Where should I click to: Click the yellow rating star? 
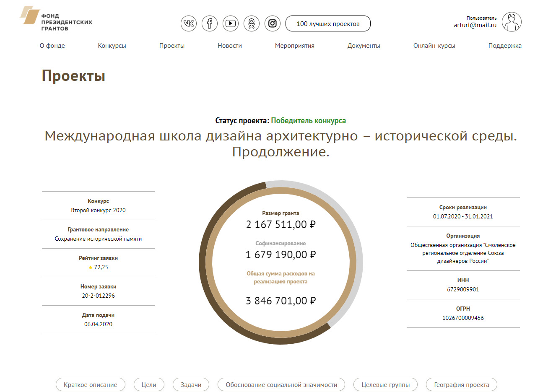point(91,267)
